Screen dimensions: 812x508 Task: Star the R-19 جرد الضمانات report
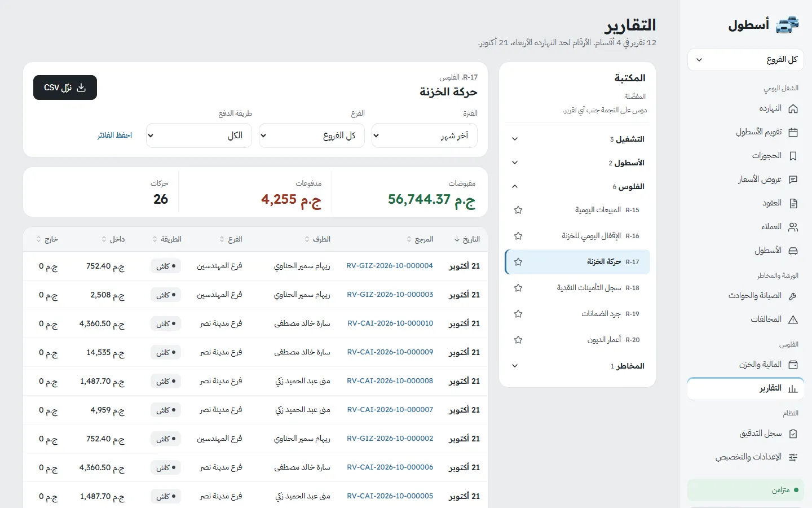[x=518, y=314]
